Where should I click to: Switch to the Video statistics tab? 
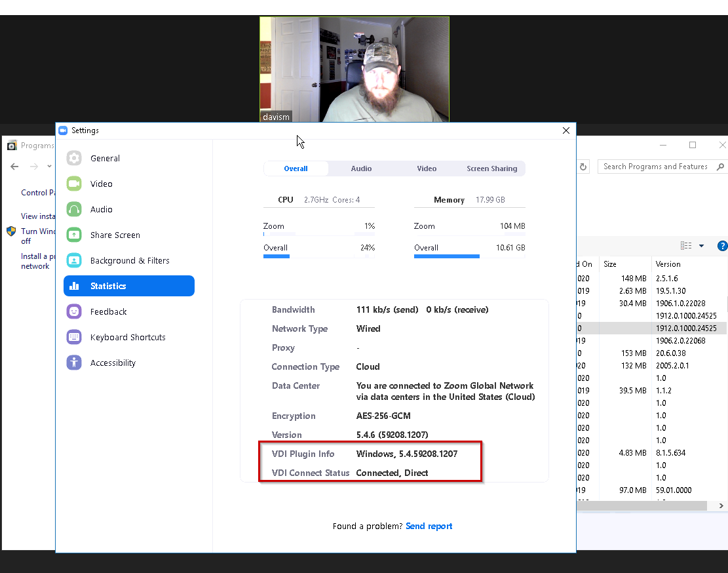(x=427, y=168)
